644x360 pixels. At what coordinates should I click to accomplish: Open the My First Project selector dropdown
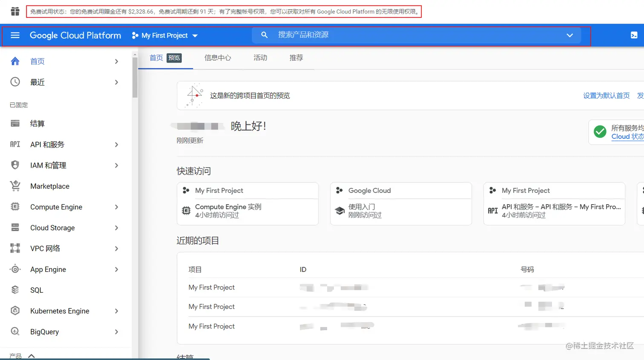pos(165,35)
